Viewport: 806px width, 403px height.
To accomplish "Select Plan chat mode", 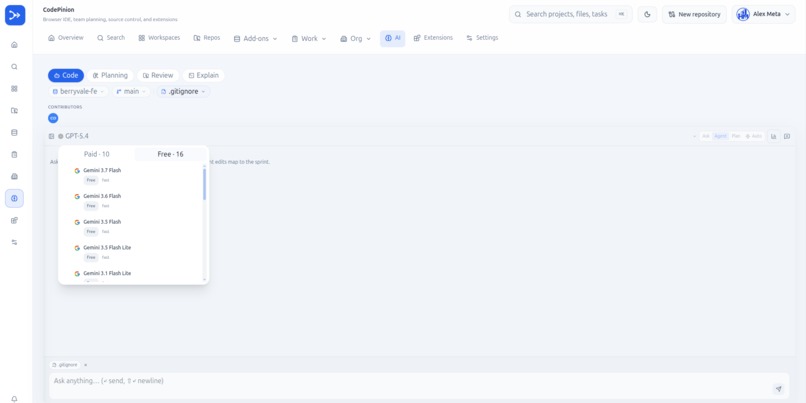I will pos(736,136).
